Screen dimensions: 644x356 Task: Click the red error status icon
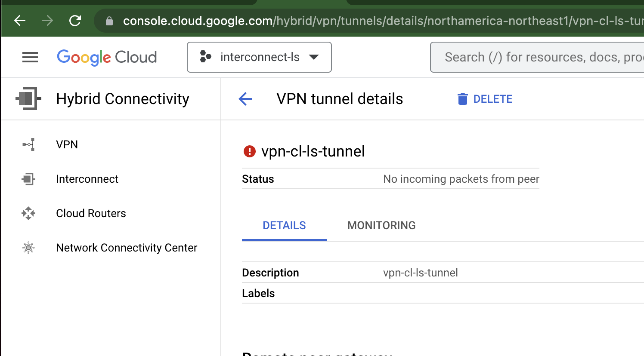click(x=249, y=151)
